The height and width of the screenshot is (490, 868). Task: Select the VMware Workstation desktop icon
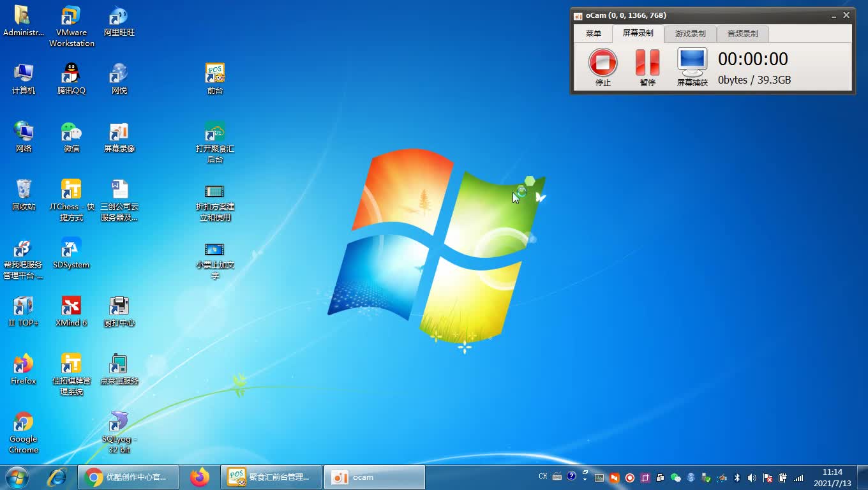[71, 26]
